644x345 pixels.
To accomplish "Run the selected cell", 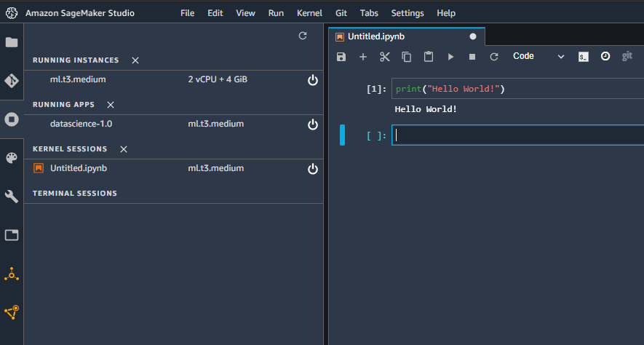I will [450, 57].
